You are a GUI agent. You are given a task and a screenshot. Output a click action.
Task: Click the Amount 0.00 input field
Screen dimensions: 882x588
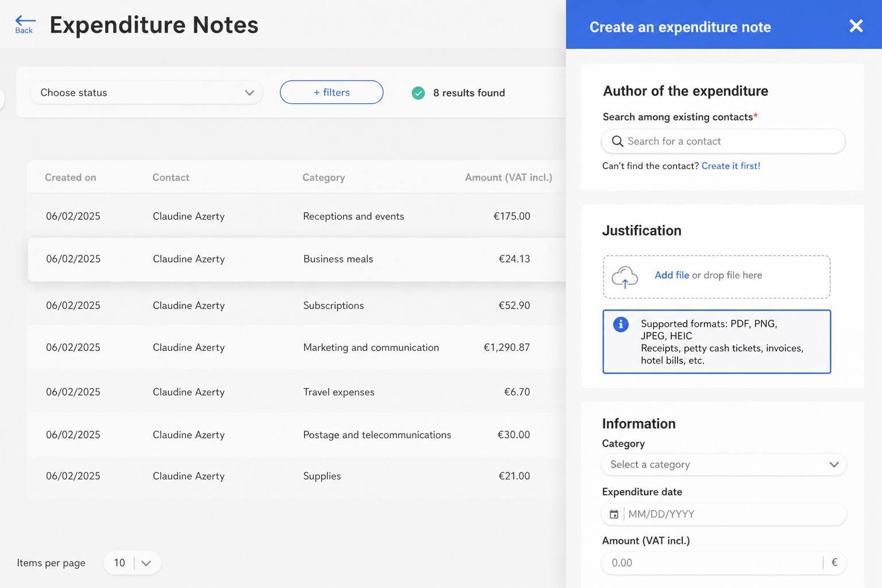tap(712, 563)
